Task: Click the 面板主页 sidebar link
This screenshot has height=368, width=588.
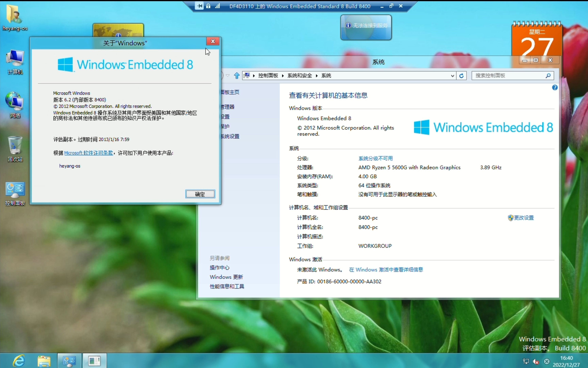Action: [x=230, y=92]
